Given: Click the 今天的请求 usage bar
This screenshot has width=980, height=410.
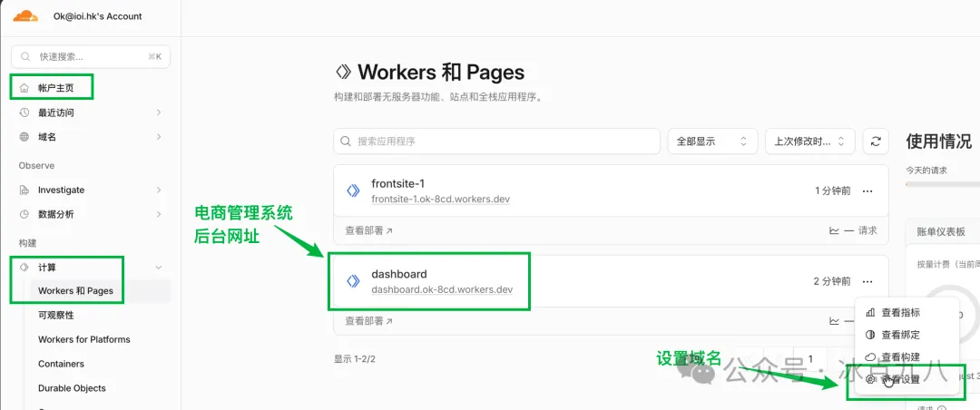Looking at the screenshot, I should (943, 184).
